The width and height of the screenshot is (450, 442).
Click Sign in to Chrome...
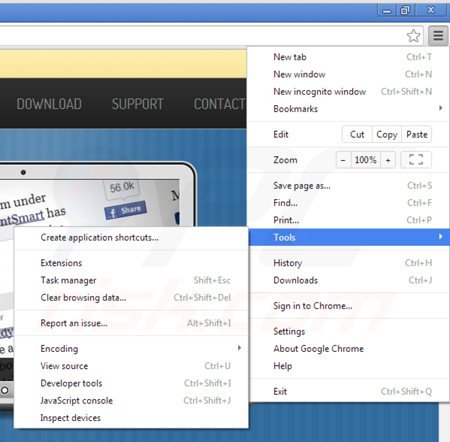349,306
